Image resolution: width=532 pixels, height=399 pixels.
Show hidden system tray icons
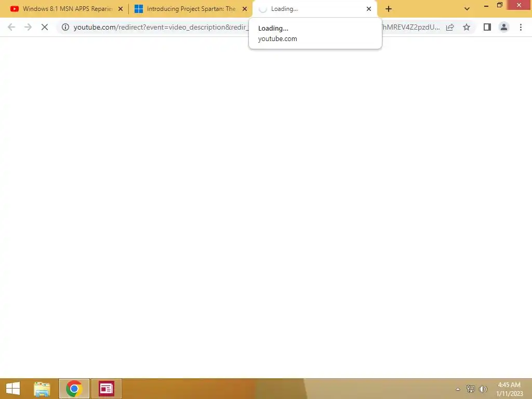point(458,389)
